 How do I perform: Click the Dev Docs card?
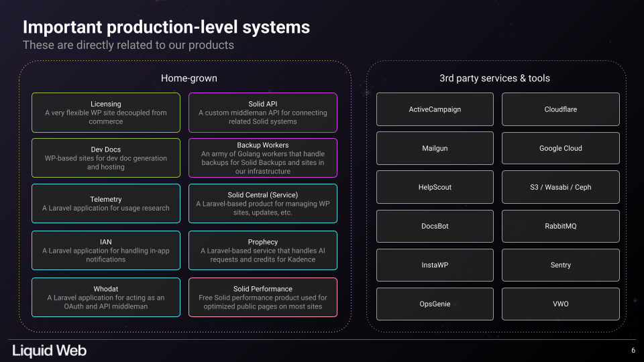click(x=106, y=158)
